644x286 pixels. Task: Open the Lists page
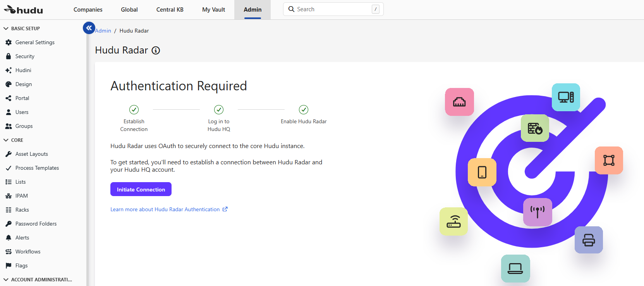[21, 182]
